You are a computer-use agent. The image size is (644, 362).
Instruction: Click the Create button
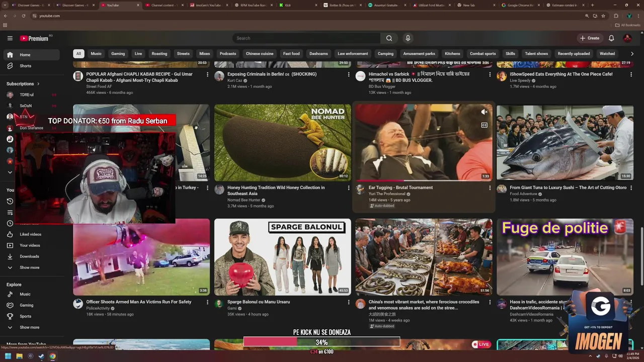[x=590, y=38]
